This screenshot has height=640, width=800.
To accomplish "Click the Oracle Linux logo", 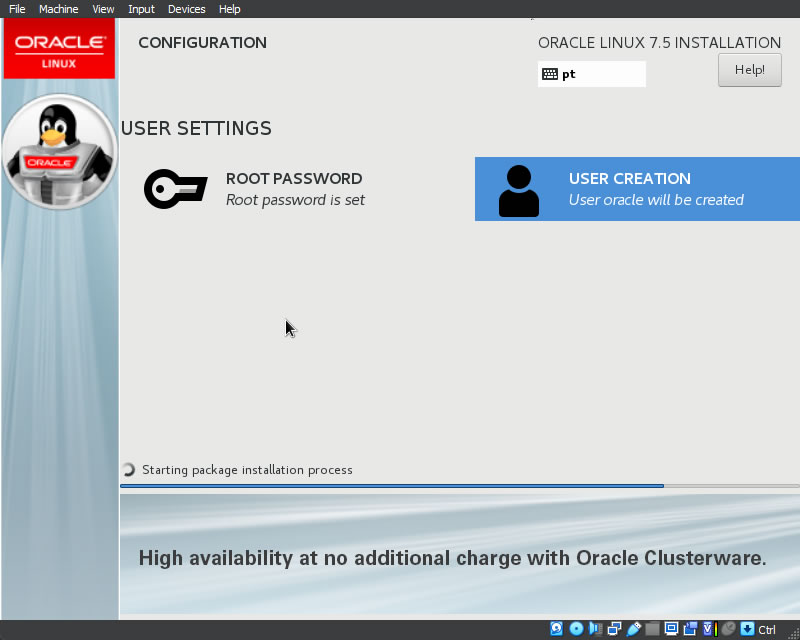I will [x=59, y=49].
